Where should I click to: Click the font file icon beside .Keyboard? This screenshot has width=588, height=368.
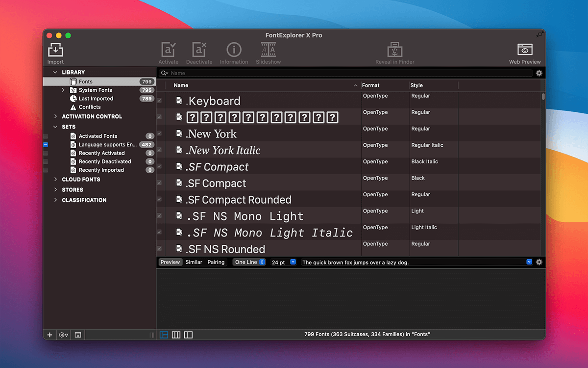coord(179,101)
